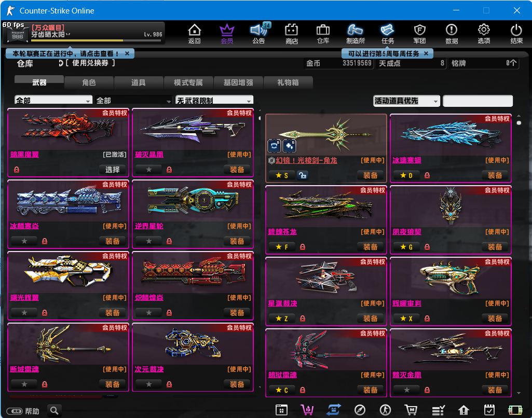
Task: Click the 结束 power icon
Action: click(516, 34)
